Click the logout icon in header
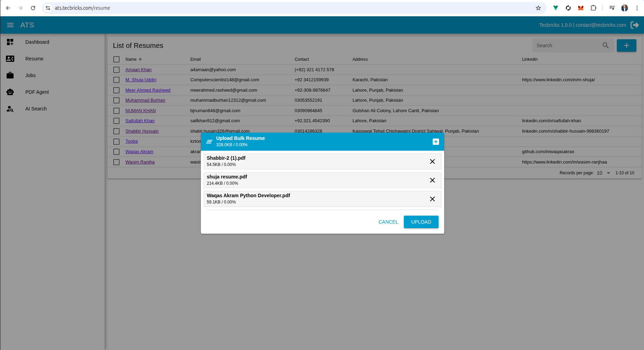 tap(635, 25)
